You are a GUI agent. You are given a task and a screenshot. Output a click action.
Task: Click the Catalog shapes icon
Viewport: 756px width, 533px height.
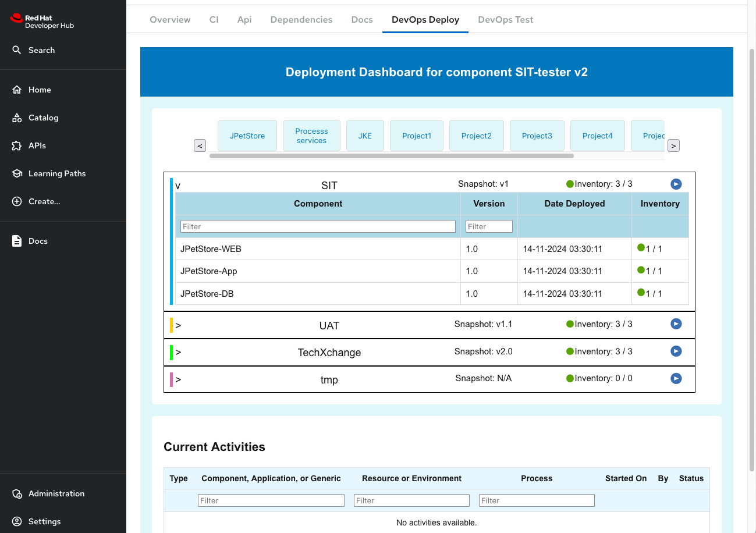click(17, 118)
